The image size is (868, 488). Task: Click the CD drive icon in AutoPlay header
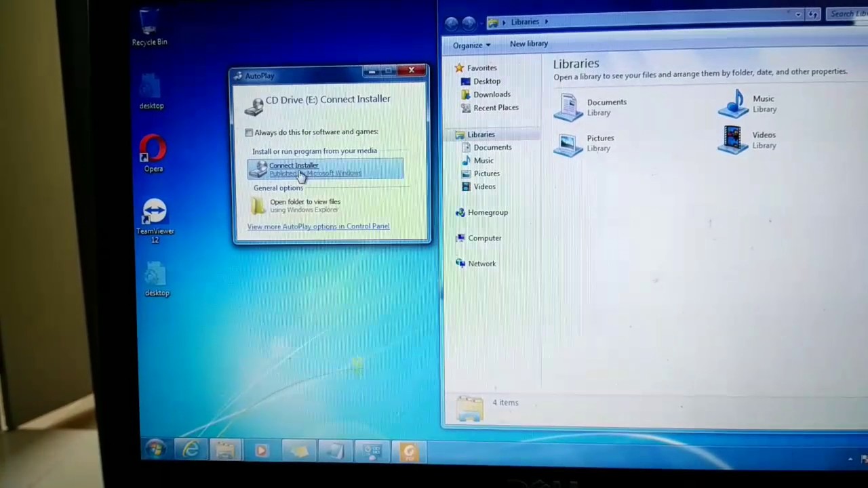(254, 106)
